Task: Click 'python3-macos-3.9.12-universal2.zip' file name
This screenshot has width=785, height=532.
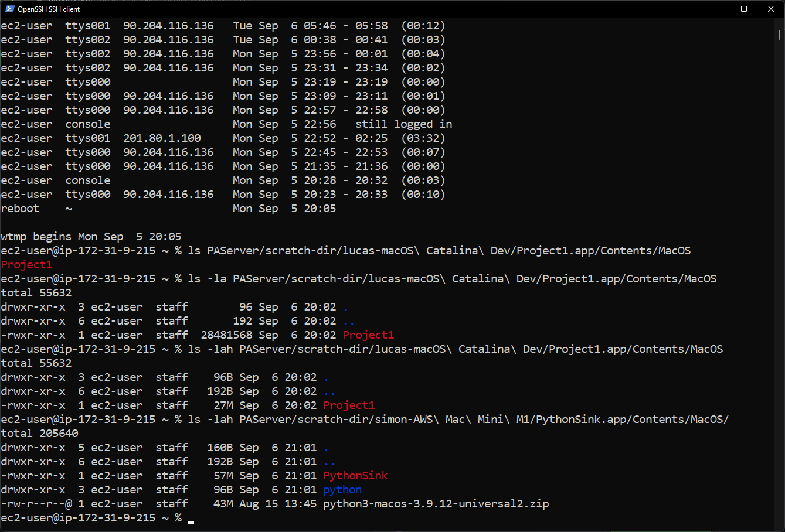Action: [436, 504]
